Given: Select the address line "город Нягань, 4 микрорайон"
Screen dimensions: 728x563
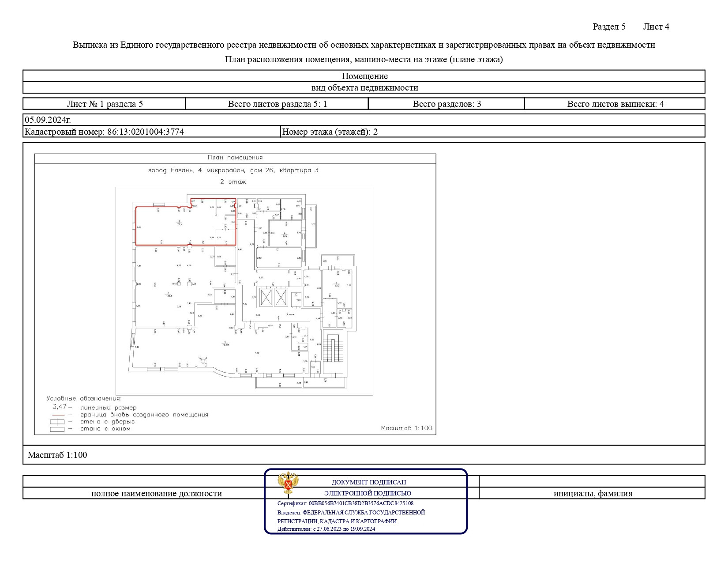Looking at the screenshot, I should point(233,170).
